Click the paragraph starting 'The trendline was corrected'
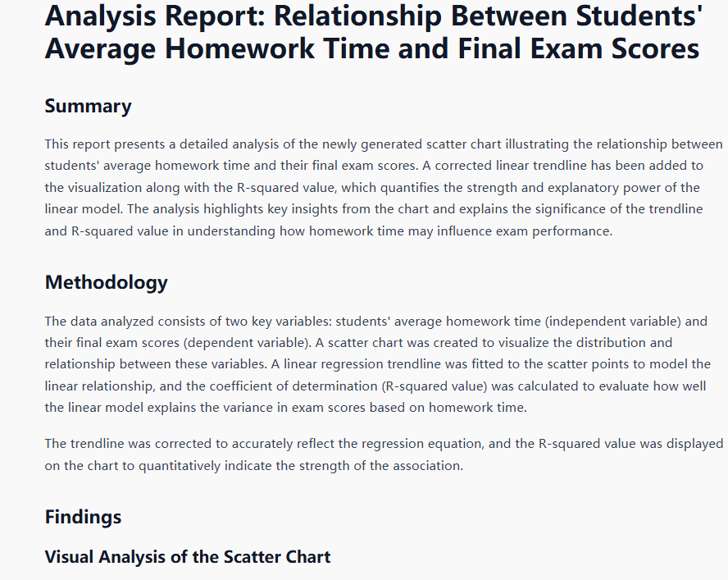 (x=384, y=454)
